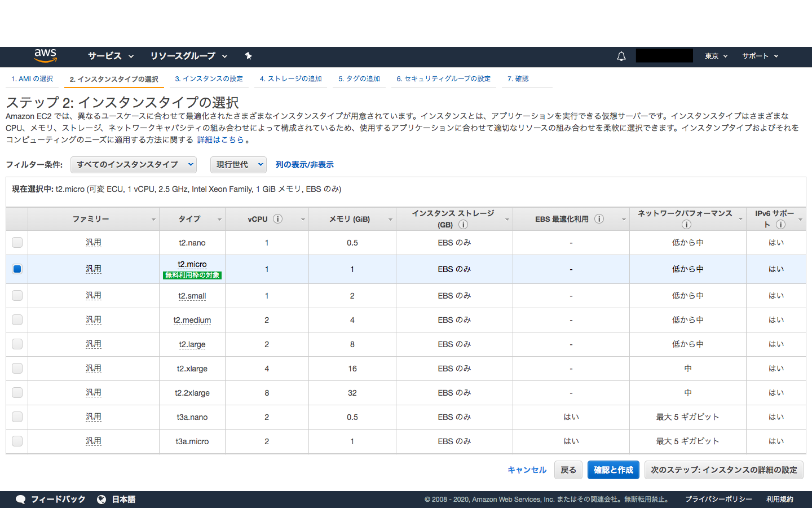
Task: Go to 1. AMI の選択 tab
Action: click(32, 79)
